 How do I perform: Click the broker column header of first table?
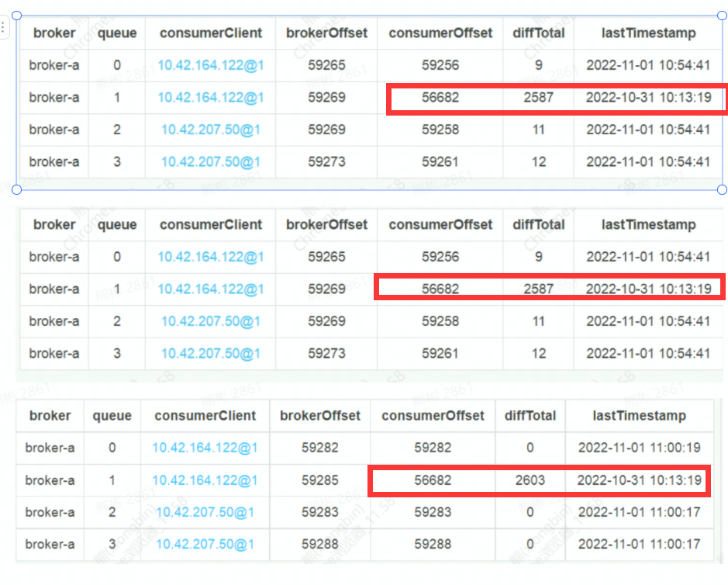coord(53,33)
